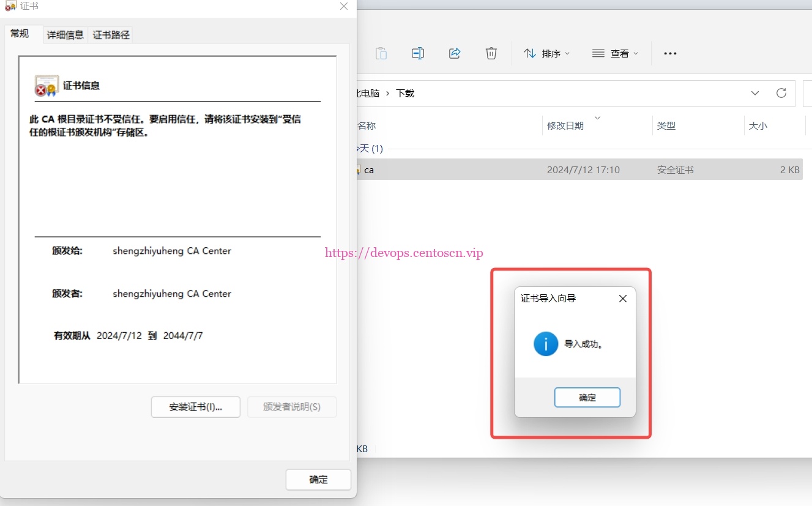This screenshot has width=812, height=506.
Task: Click the blue information icon in import dialog
Action: [x=545, y=344]
